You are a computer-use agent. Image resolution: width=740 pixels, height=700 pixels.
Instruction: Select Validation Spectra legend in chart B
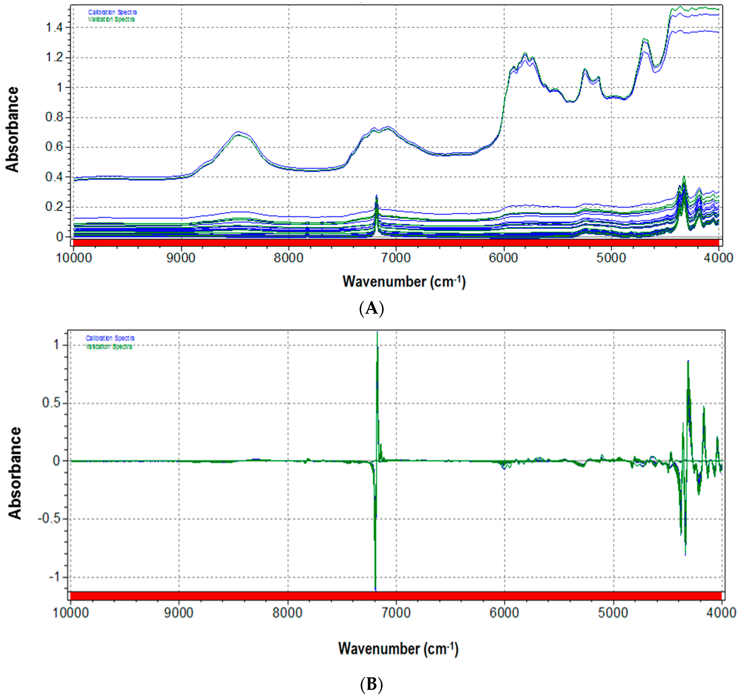pyautogui.click(x=109, y=347)
